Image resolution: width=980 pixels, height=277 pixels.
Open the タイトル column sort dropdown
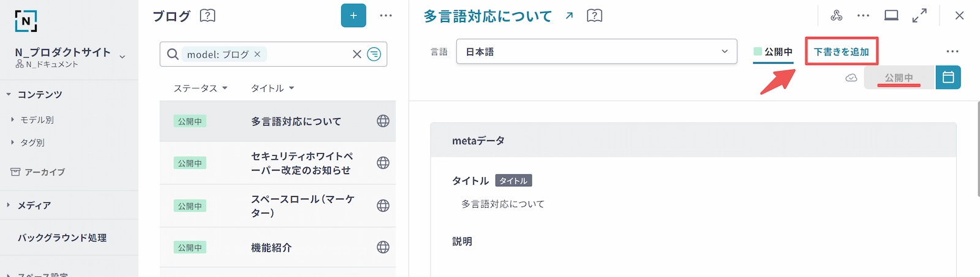click(273, 88)
